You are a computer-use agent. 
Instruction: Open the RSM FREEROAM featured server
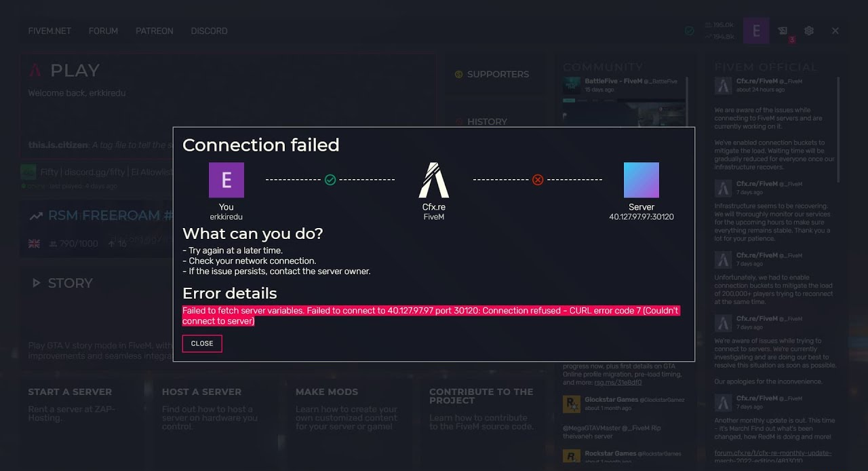click(x=110, y=216)
